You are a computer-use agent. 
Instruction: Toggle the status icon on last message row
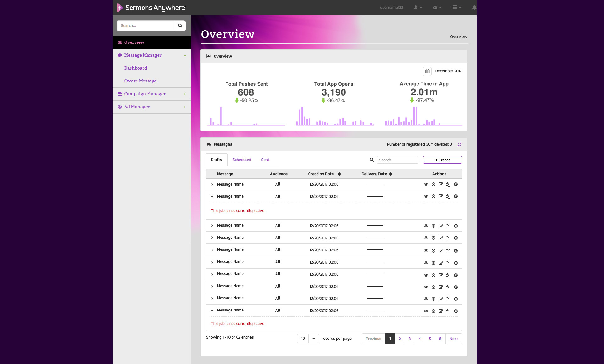point(433,311)
